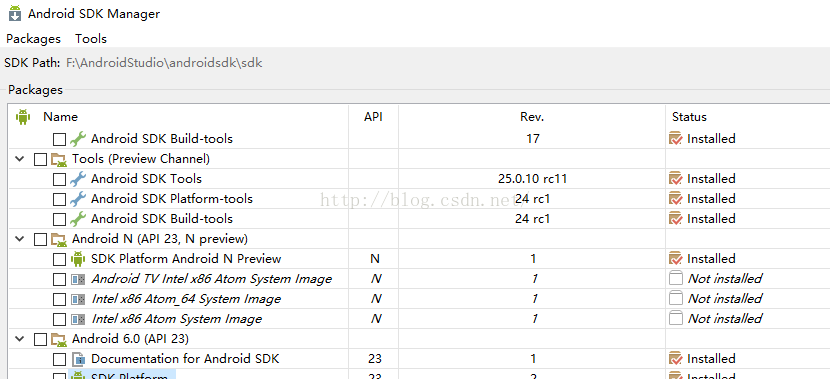830x379 pixels.
Task: Select the SDK Platform Android N Preview name
Action: coord(186,259)
